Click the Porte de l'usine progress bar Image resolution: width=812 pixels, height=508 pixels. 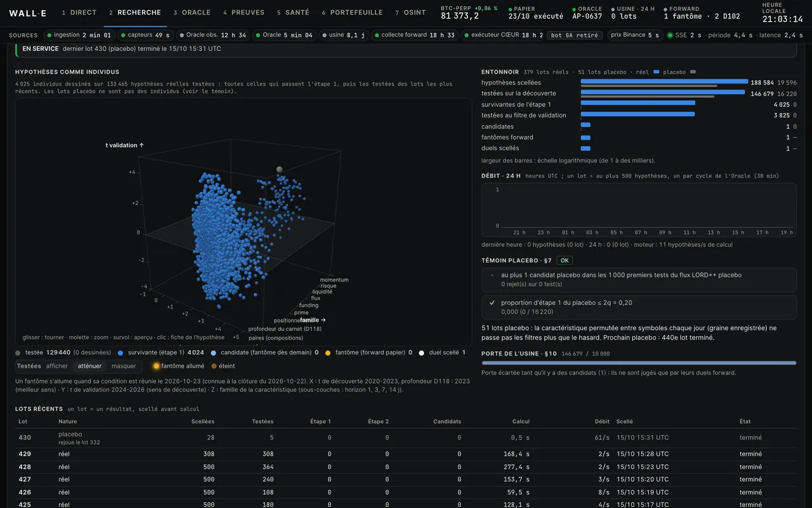coord(639,363)
